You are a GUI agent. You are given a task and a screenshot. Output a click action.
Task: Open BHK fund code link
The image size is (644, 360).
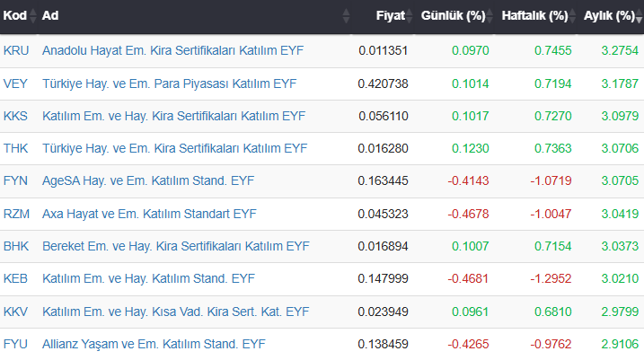point(16,246)
